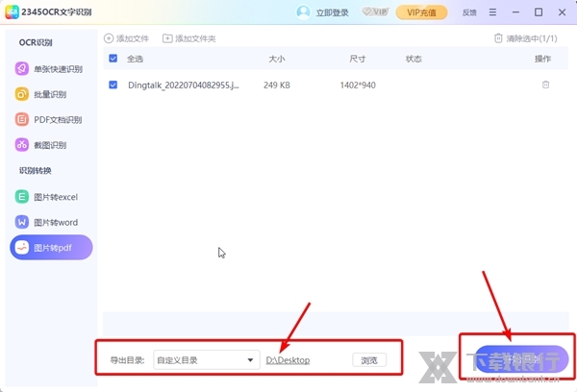Click 清除选中(1/1) to clear selection
Screen dimensions: 577x392
pyautogui.click(x=525, y=38)
